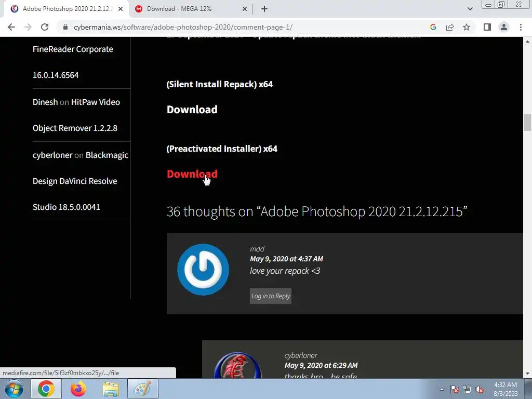532x399 pixels.
Task: Click Download under Silent Install Repack
Action: 192,110
